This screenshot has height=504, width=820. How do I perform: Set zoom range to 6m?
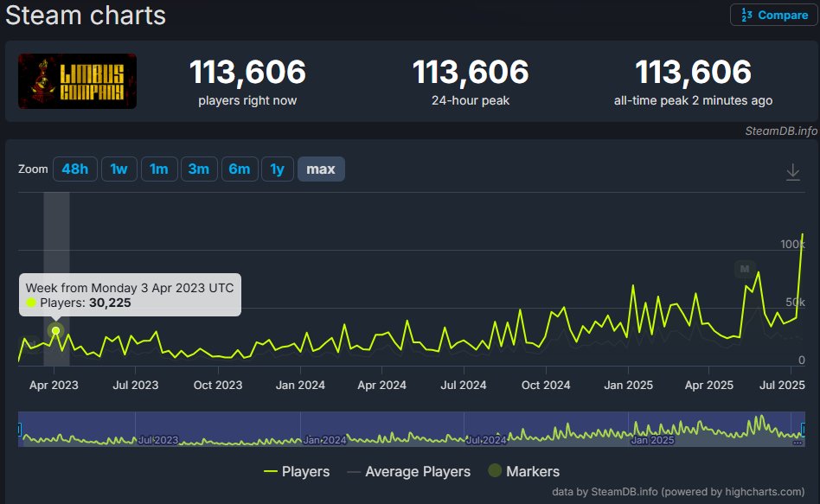pos(240,169)
